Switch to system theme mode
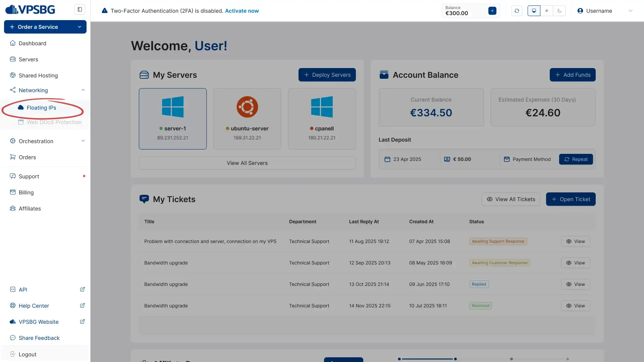The width and height of the screenshot is (644, 362). pyautogui.click(x=534, y=11)
